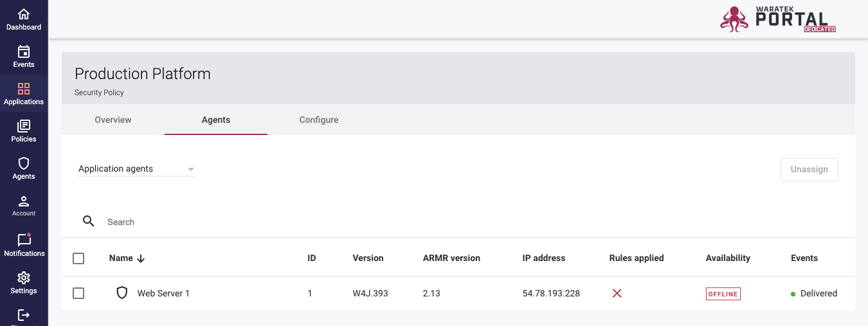Open the Settings gear icon
This screenshot has width=868, height=326.
pyautogui.click(x=24, y=278)
